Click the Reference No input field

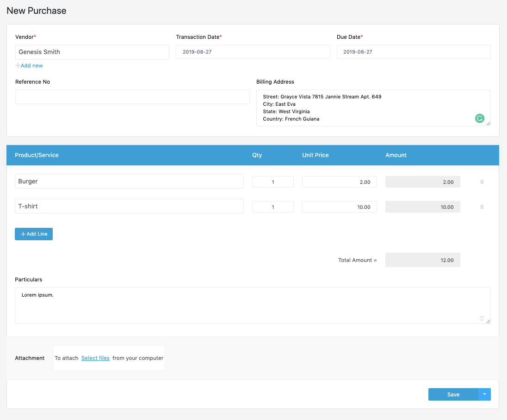click(x=132, y=97)
